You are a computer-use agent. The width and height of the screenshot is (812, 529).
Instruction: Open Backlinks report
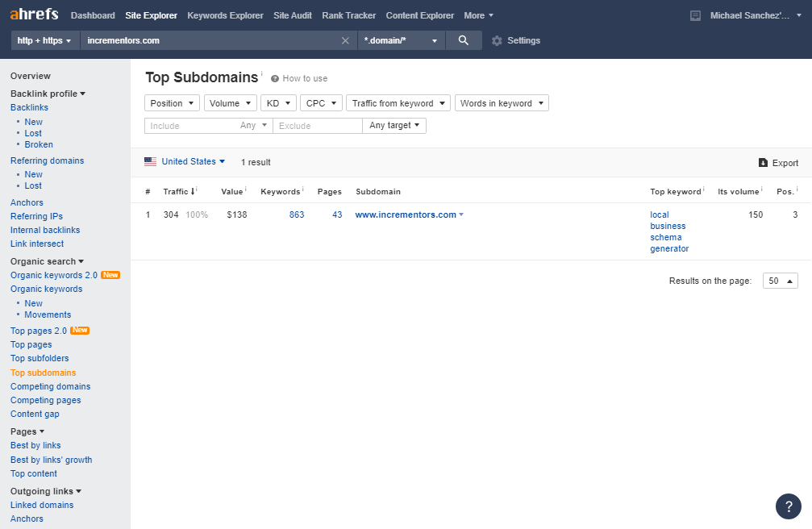point(29,108)
